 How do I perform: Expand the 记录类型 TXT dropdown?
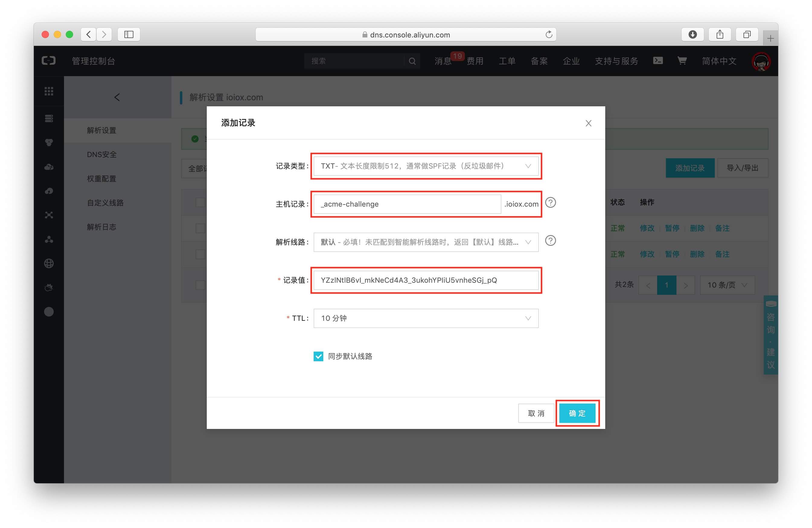(425, 166)
